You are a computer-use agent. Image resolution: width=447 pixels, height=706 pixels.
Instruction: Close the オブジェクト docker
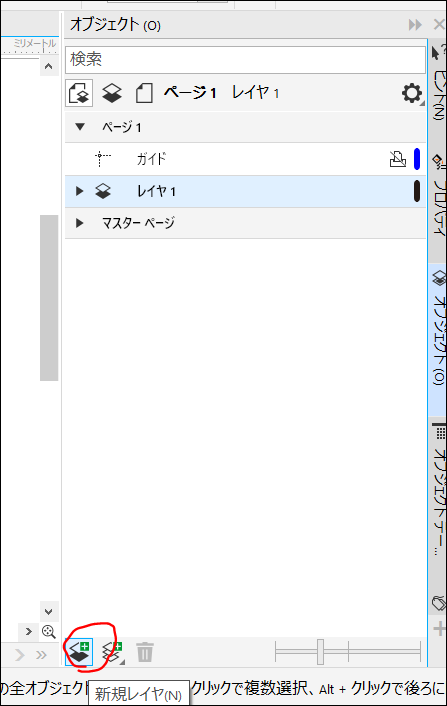click(439, 24)
